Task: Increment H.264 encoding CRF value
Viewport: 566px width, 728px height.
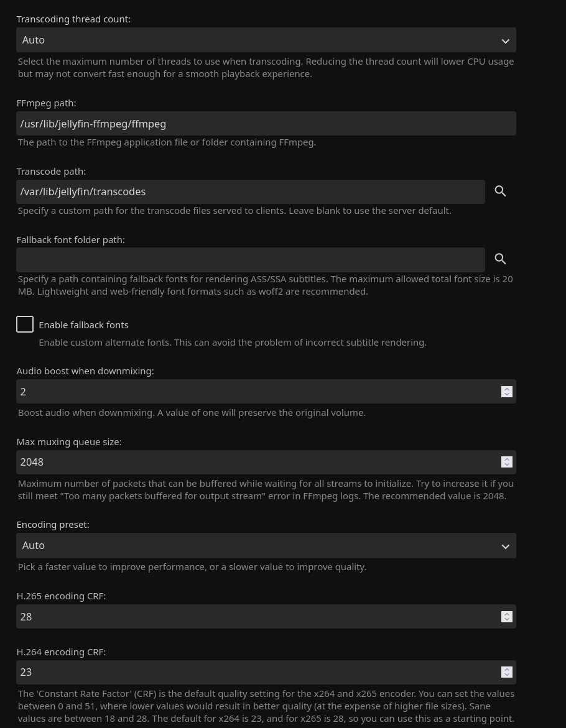Action: click(507, 670)
